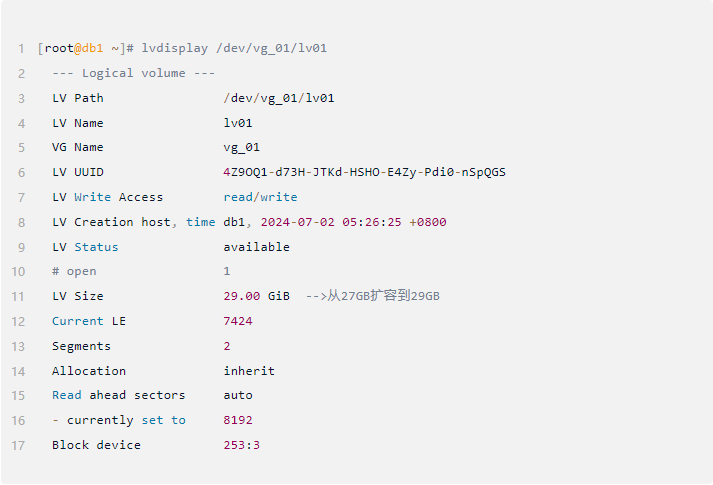Click the 8192 value
The height and width of the screenshot is (485, 713).
[238, 420]
